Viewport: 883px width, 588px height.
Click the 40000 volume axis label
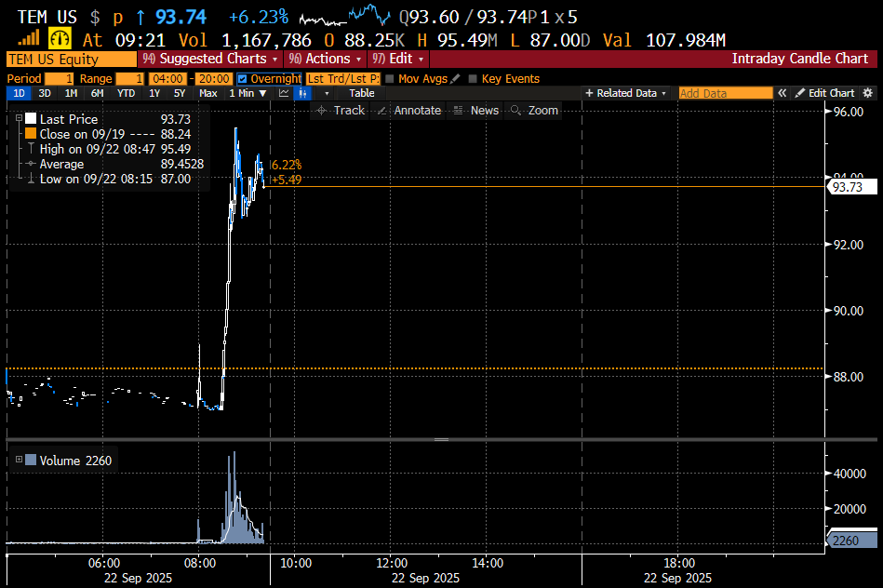(x=850, y=474)
